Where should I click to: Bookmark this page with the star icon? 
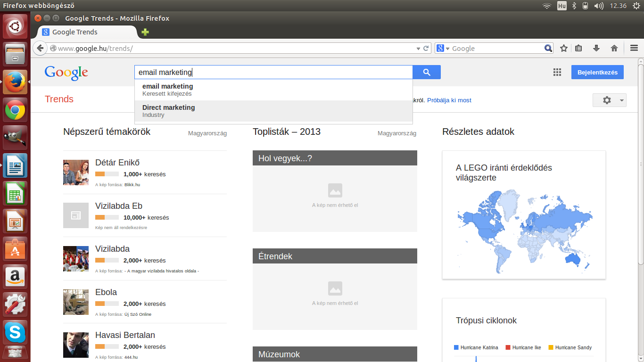pos(563,48)
